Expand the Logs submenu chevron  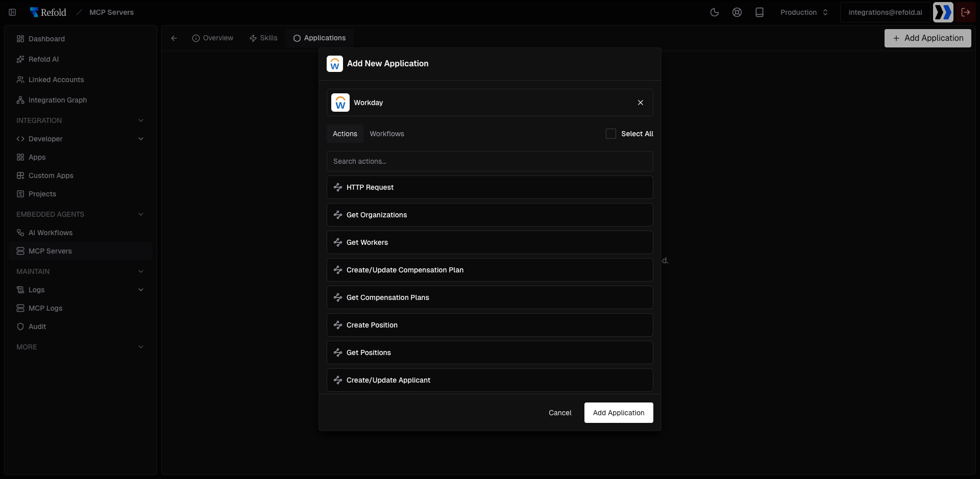pos(141,290)
